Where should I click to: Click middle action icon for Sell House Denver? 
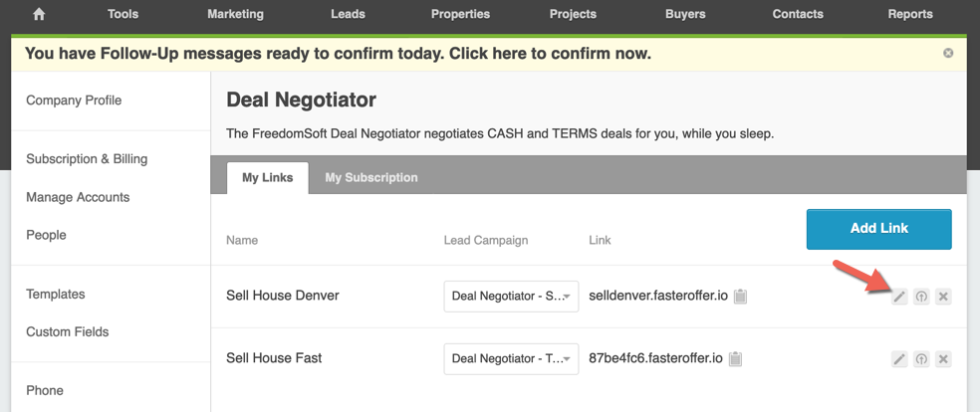(921, 297)
